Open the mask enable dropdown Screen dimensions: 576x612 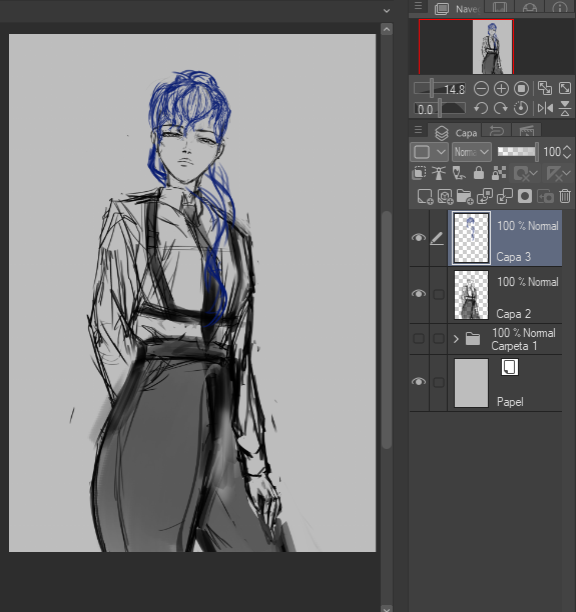point(526,173)
